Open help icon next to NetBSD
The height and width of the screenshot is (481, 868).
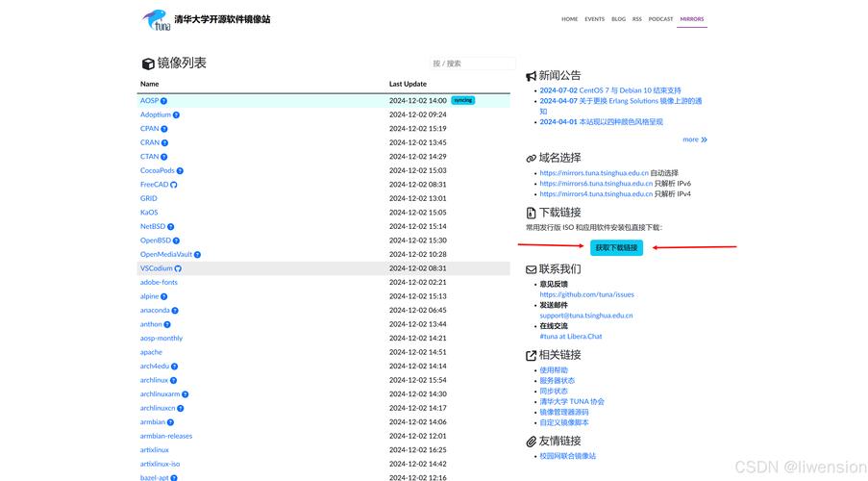tap(170, 227)
